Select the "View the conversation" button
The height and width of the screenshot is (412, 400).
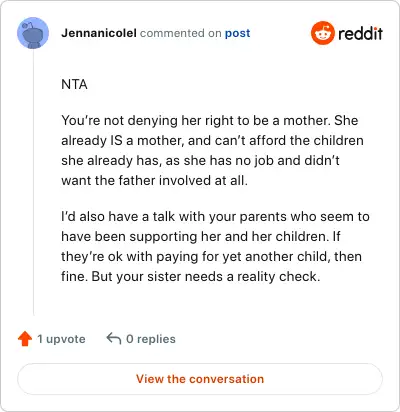click(x=200, y=379)
